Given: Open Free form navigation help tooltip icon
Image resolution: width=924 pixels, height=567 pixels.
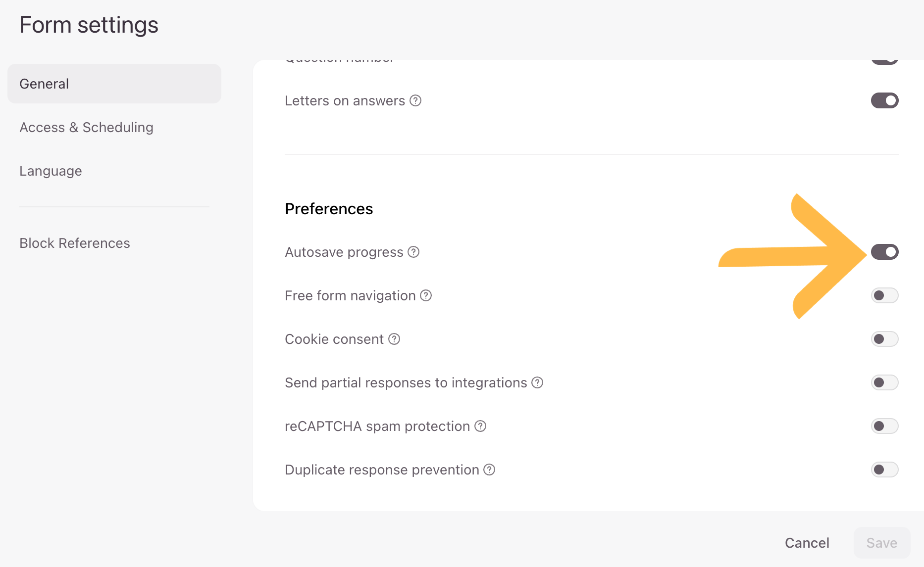Looking at the screenshot, I should point(426,295).
